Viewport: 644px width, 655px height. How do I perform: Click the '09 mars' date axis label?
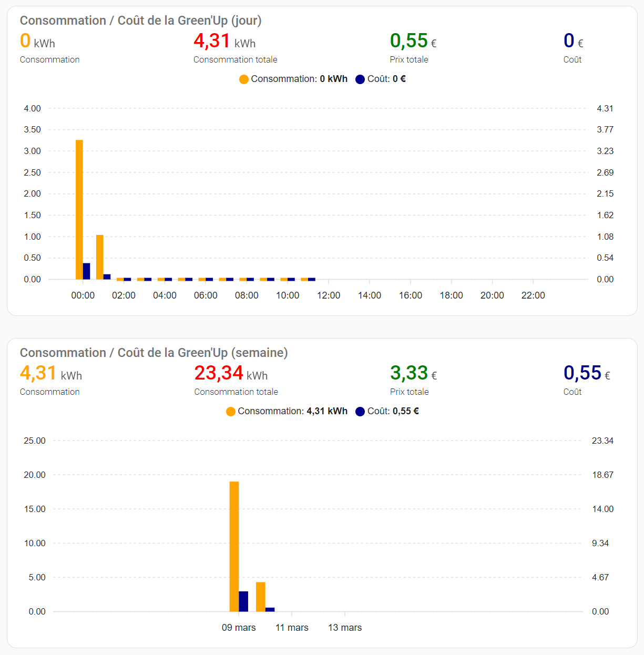(x=239, y=628)
